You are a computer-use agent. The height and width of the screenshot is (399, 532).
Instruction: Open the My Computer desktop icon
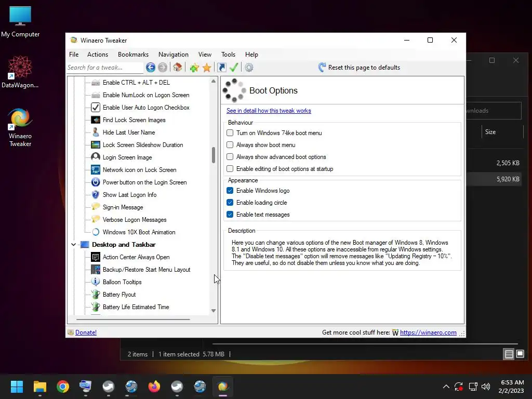20,22
